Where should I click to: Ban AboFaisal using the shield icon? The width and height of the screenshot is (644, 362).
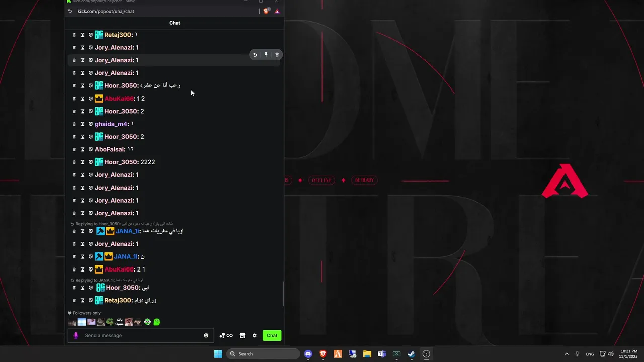click(x=91, y=150)
